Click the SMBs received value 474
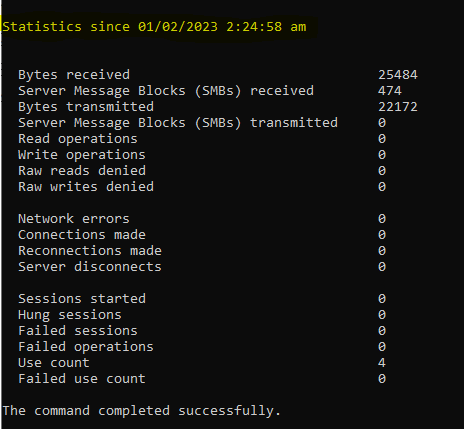Screen dimensions: 464x429 [x=390, y=91]
